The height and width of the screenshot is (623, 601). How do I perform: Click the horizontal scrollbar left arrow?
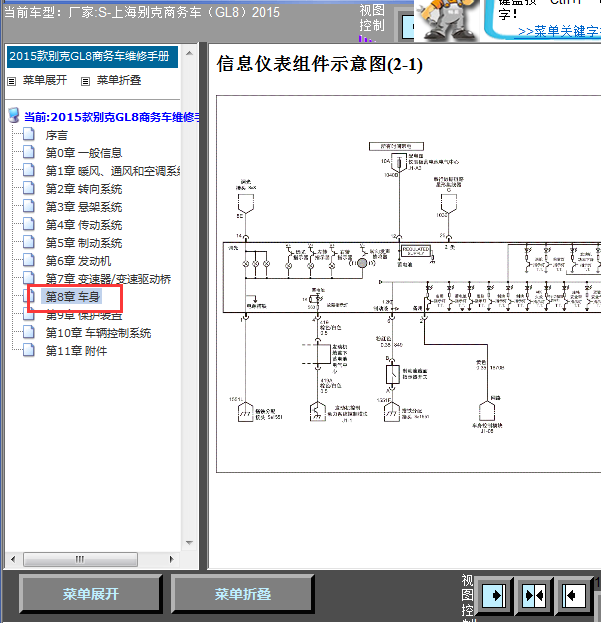pyautogui.click(x=13, y=559)
